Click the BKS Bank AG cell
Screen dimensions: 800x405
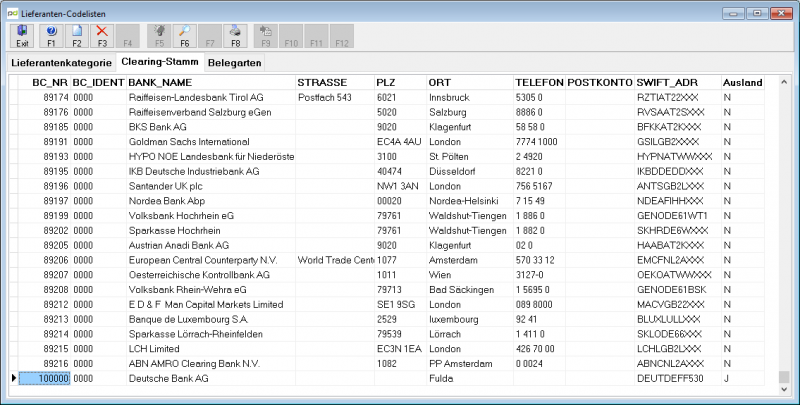tap(211, 127)
